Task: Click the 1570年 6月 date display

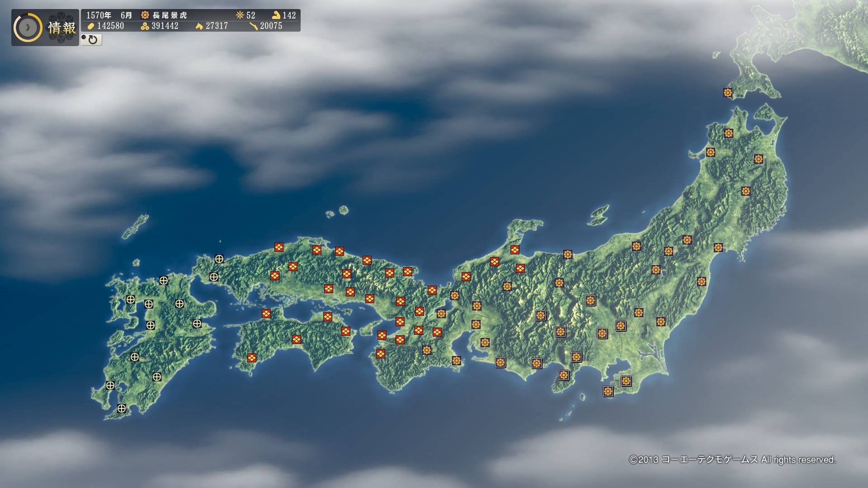Action: point(109,15)
